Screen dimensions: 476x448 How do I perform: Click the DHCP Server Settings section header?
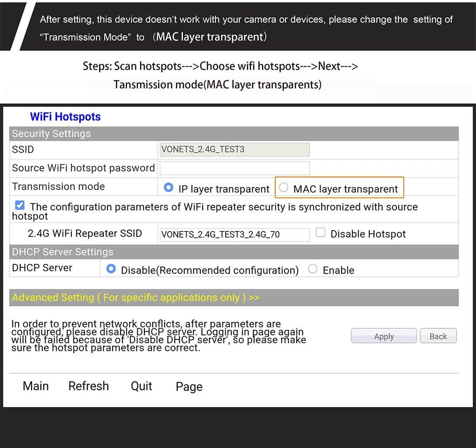(x=63, y=252)
